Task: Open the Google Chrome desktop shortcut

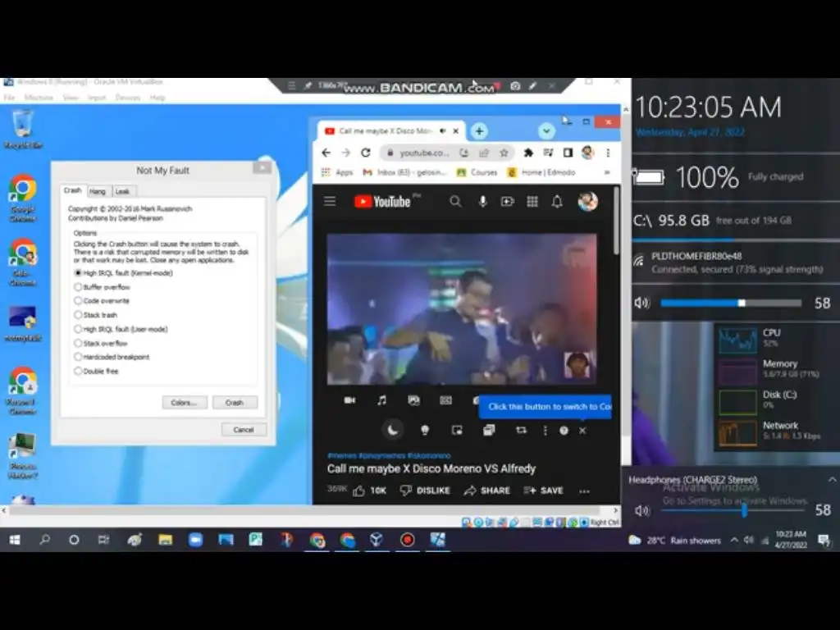Action: tap(22, 198)
